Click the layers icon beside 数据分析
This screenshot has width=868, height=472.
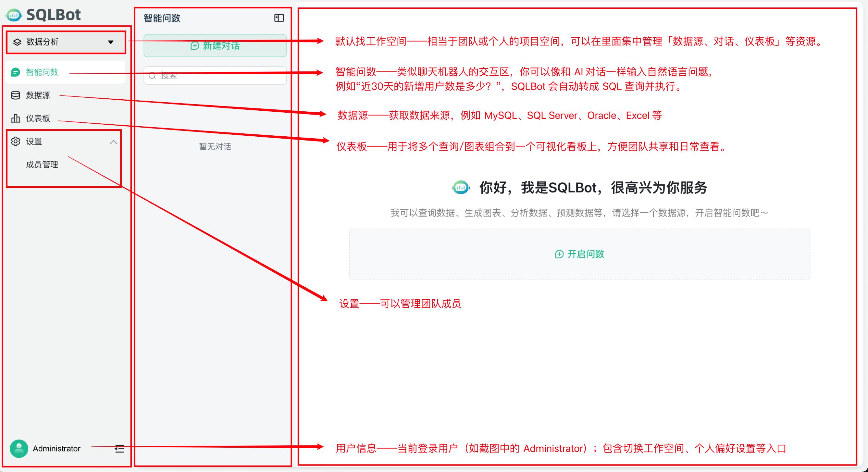point(17,42)
